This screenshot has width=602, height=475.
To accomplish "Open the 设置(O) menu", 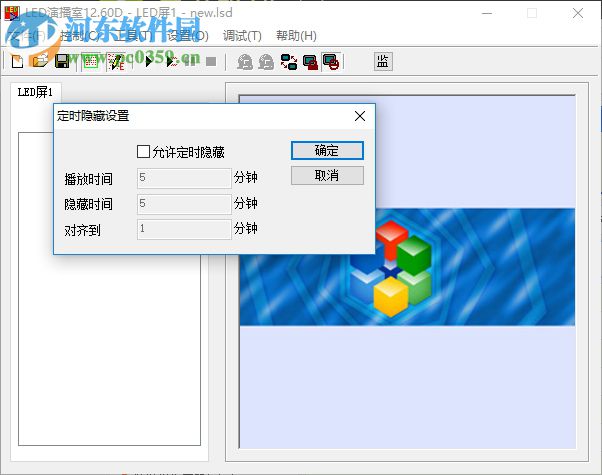I will point(188,36).
